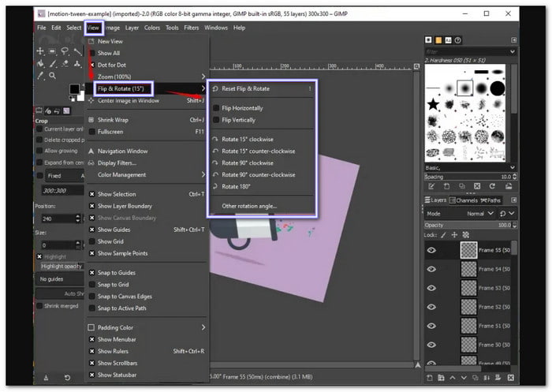Disable Show Layer Boundary option
Screen dimensions: 552x392
[x=92, y=206]
